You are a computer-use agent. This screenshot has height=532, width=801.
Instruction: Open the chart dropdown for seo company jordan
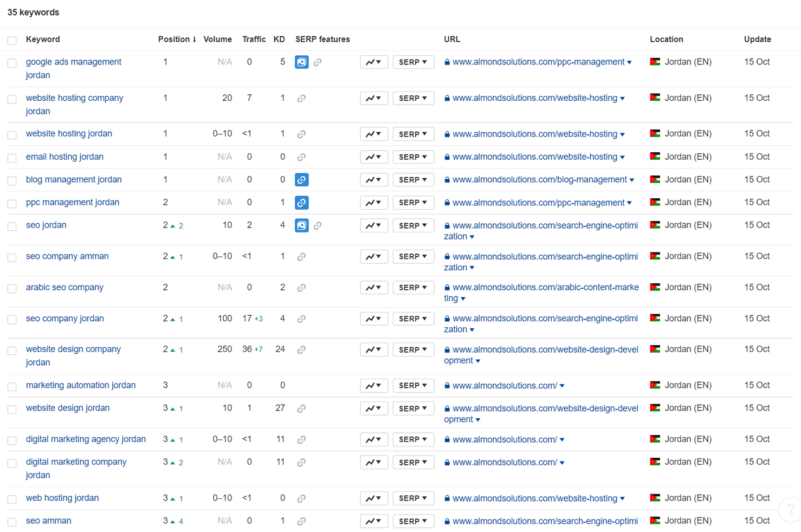click(x=374, y=319)
